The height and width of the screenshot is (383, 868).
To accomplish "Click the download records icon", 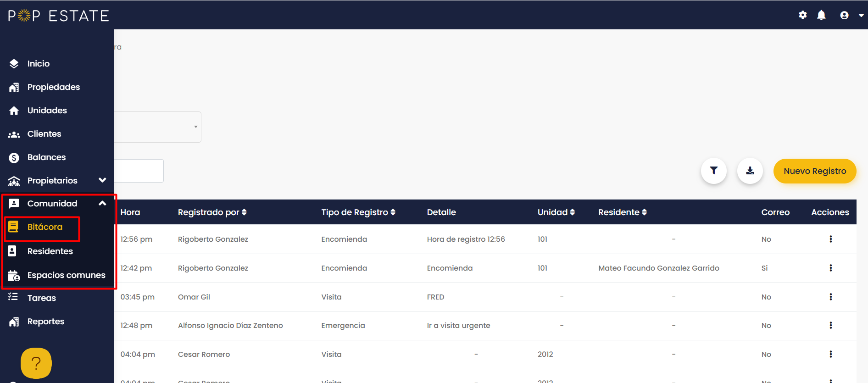I will pyautogui.click(x=750, y=171).
